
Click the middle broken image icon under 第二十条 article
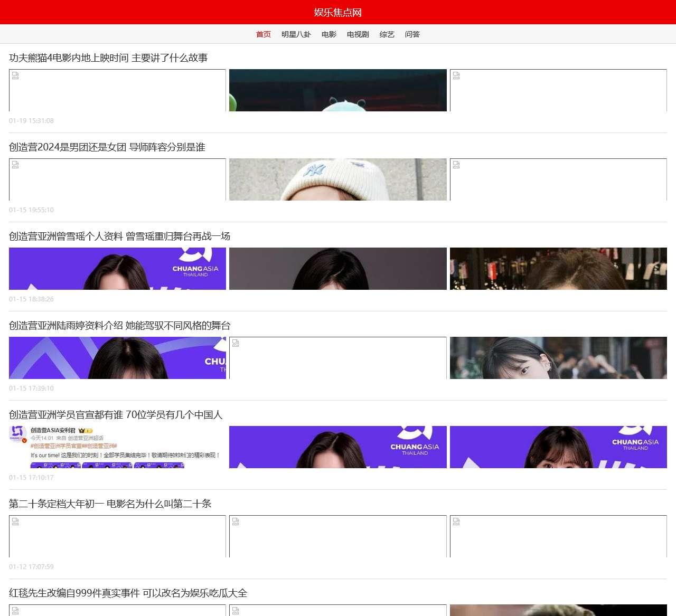[236, 522]
